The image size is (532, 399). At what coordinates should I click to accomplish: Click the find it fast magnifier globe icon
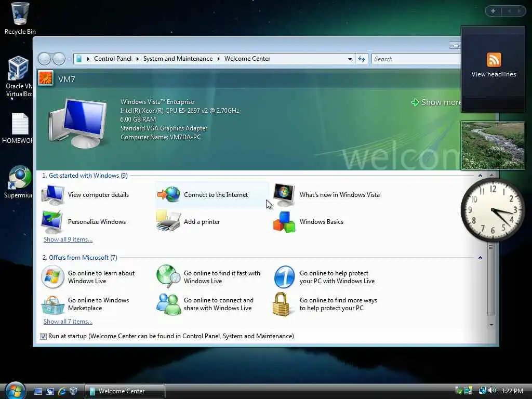click(169, 276)
